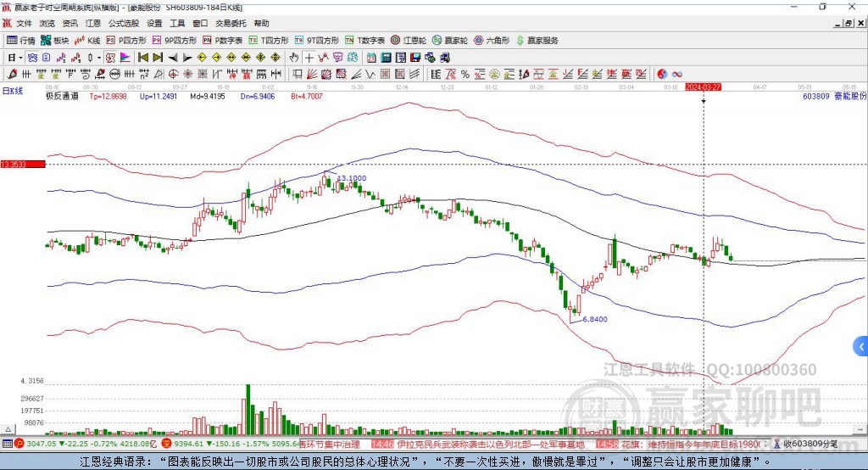868x470 pixels.
Task: Click the Bt=4.7007 indicator value
Action: click(307, 97)
